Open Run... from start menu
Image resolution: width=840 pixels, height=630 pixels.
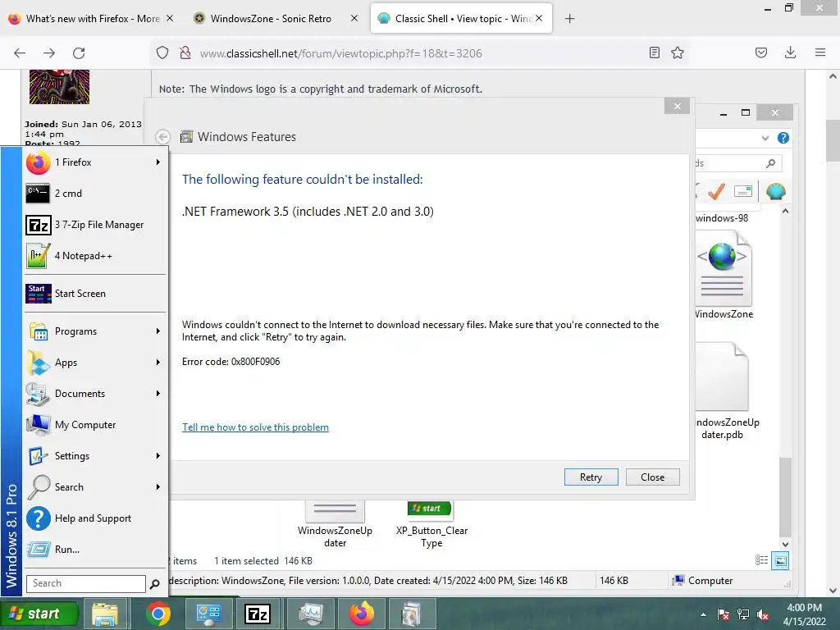click(x=94, y=550)
